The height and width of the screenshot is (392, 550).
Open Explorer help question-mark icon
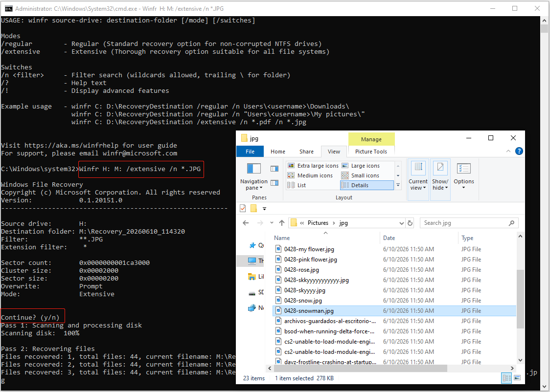(519, 151)
